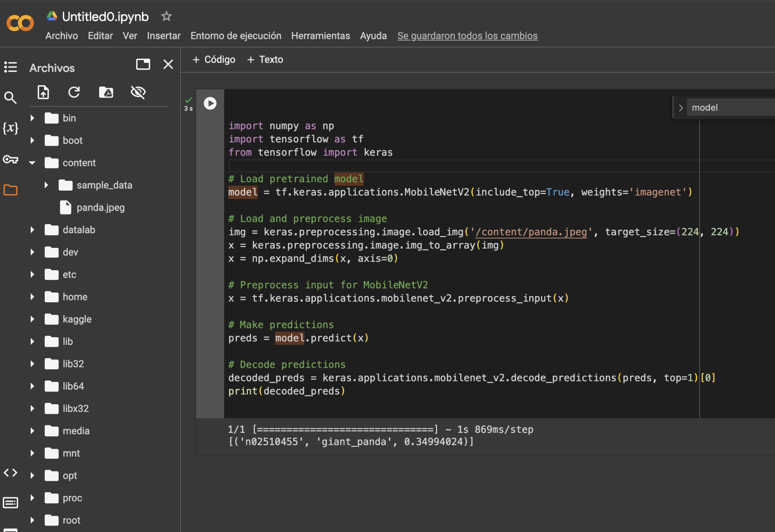Click the 'preds = model.predict(x)' line
The image size is (775, 532).
tap(298, 338)
